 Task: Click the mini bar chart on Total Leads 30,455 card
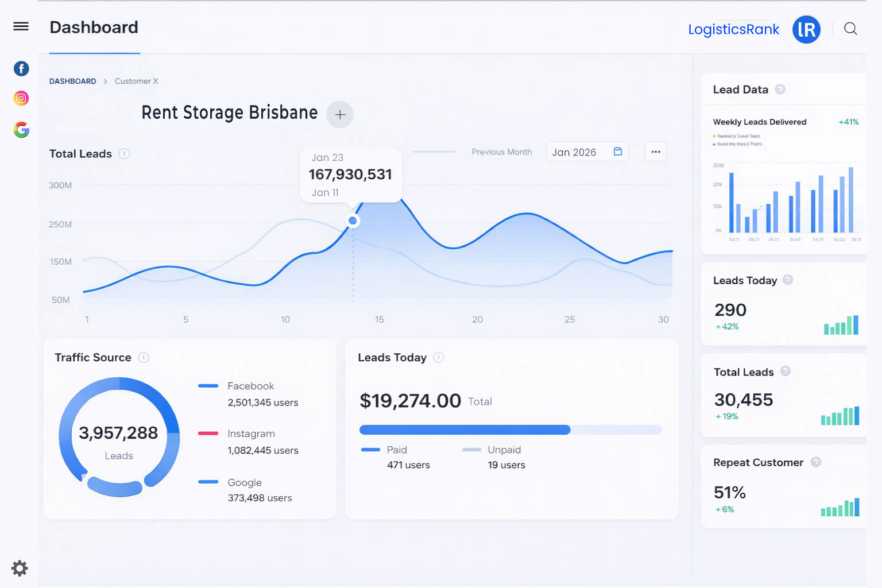pyautogui.click(x=840, y=416)
